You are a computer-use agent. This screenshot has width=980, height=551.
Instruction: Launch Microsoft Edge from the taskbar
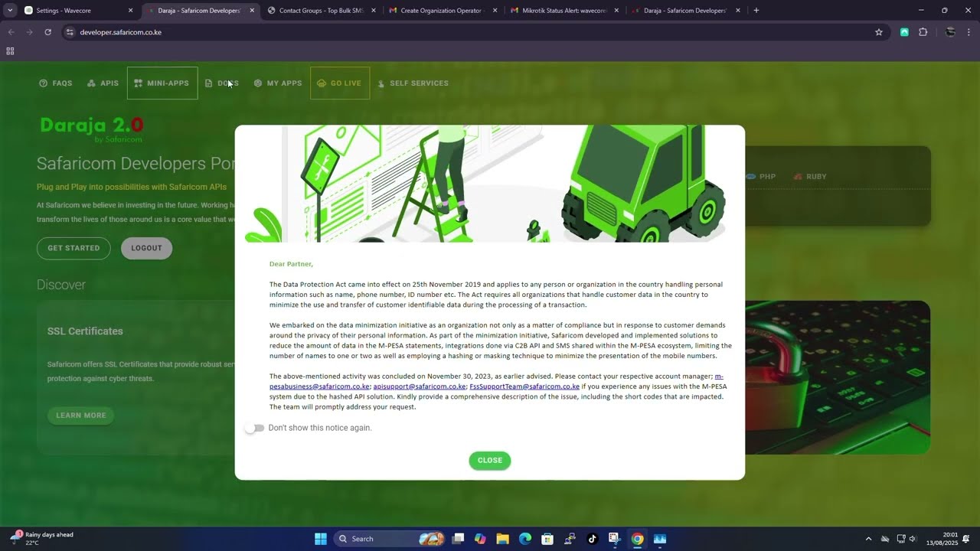[525, 539]
